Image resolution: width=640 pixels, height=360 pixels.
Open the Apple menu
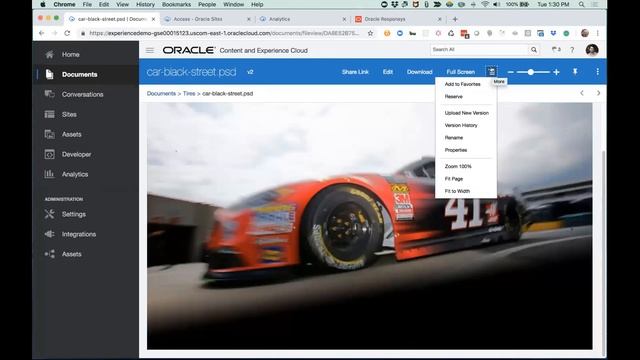[43, 4]
